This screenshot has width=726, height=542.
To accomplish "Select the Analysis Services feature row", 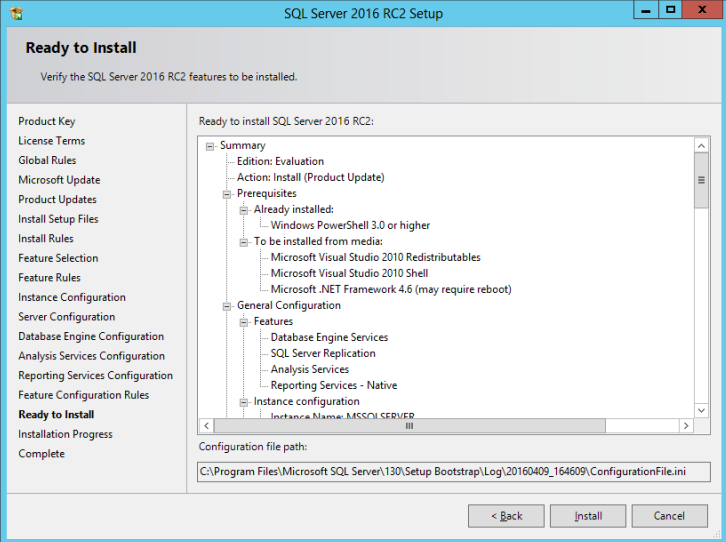I will [x=310, y=369].
